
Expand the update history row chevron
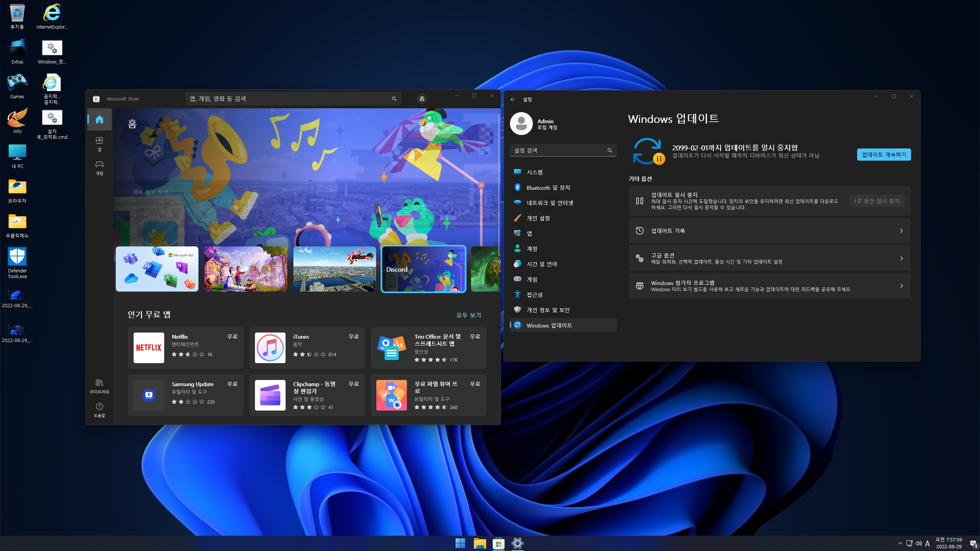[901, 231]
